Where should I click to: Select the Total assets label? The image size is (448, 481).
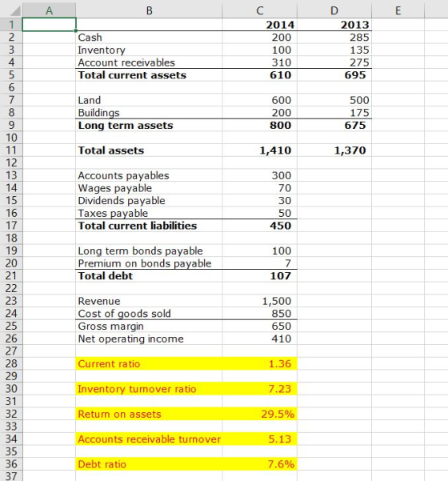(x=149, y=150)
